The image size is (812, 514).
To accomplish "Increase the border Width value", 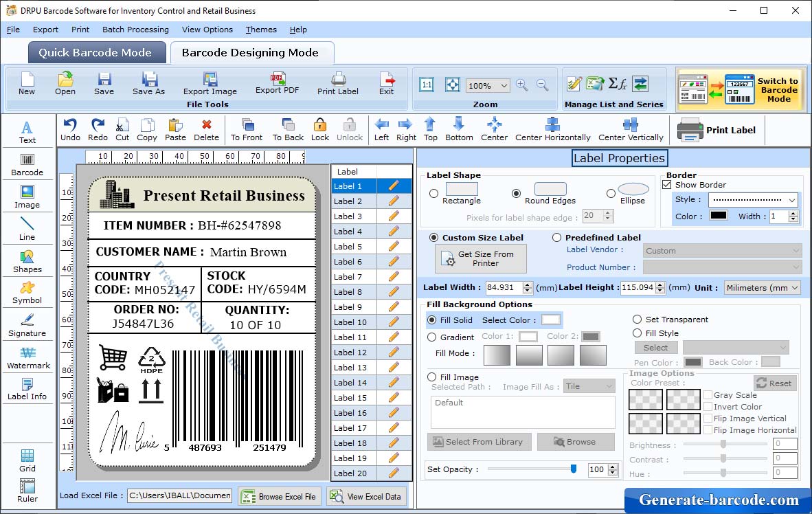I will [793, 214].
